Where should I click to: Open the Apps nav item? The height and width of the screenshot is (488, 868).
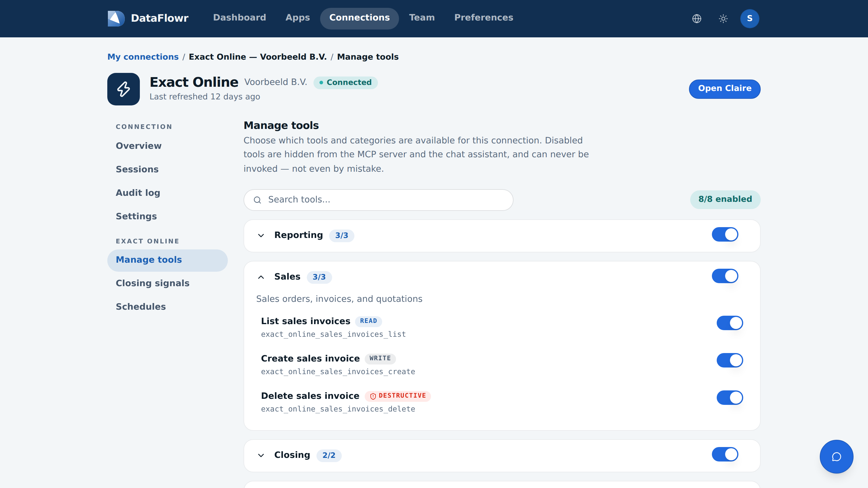coord(297,17)
